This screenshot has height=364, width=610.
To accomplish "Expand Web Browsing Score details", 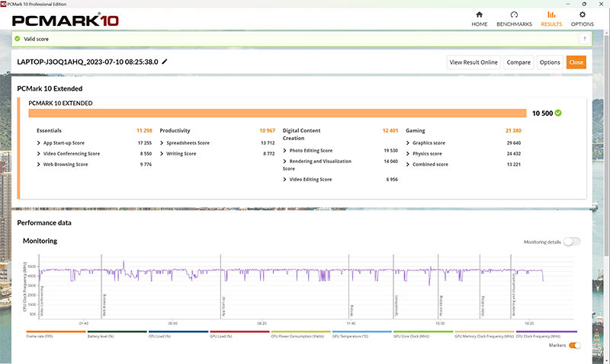I will 39,164.
